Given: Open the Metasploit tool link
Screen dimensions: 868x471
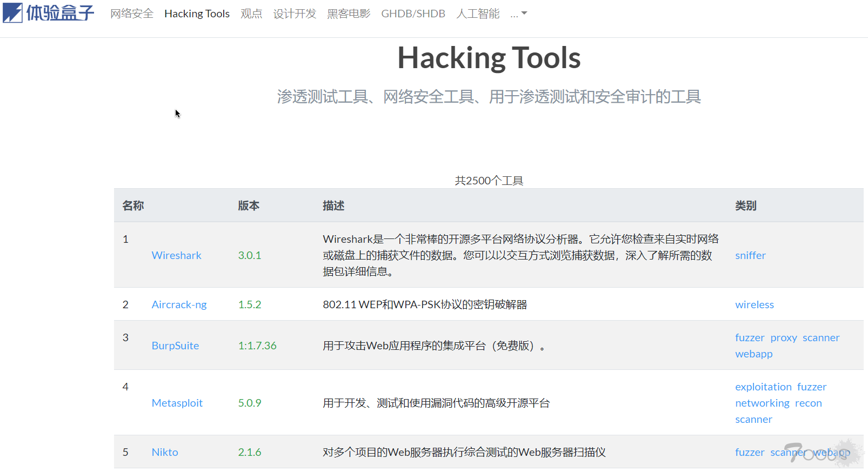Looking at the screenshot, I should tap(177, 403).
